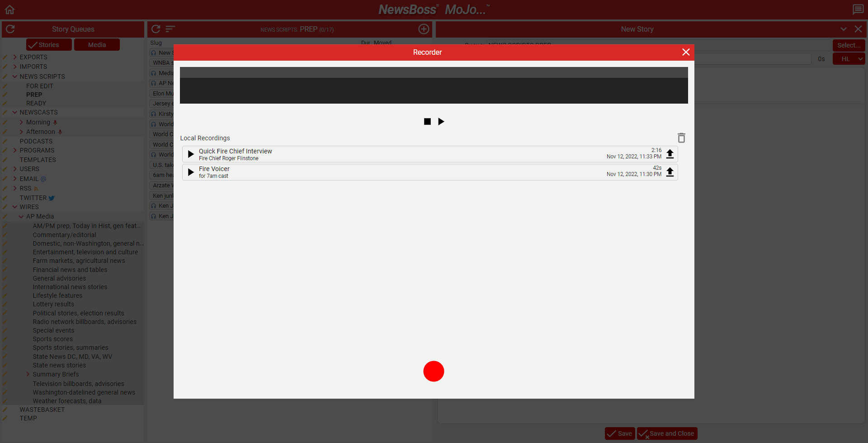Screen dimensions: 868x443
Task: Expand the IMPORTS queue
Action: [x=15, y=67]
